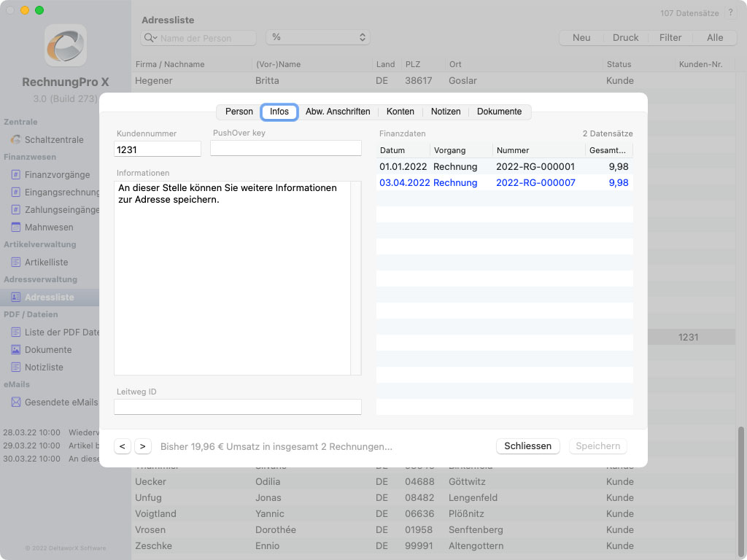Click the Schaltzentrale icon in sidebar
Screen dimensions: 747x560
pyautogui.click(x=15, y=139)
